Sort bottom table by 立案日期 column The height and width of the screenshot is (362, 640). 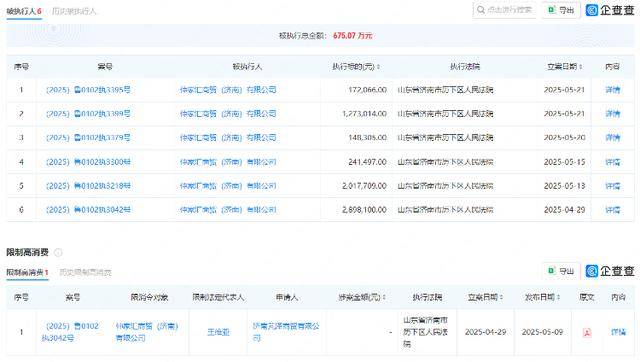point(501,298)
